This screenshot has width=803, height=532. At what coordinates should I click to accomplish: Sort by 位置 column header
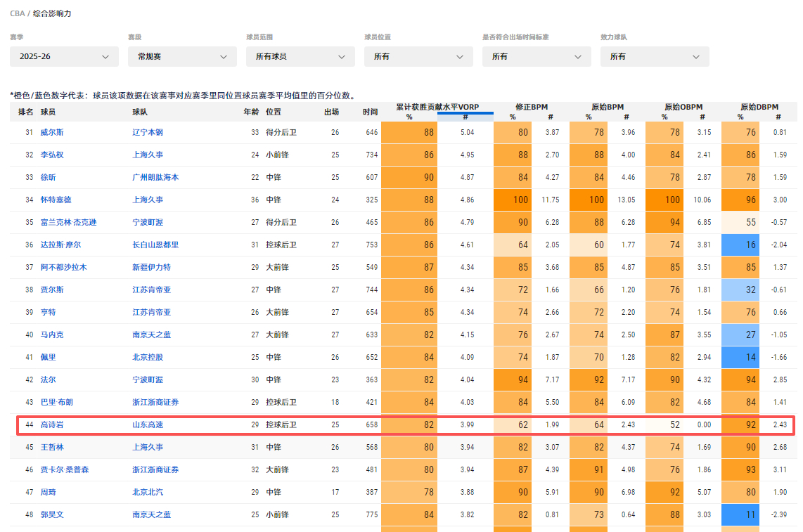[x=274, y=112]
